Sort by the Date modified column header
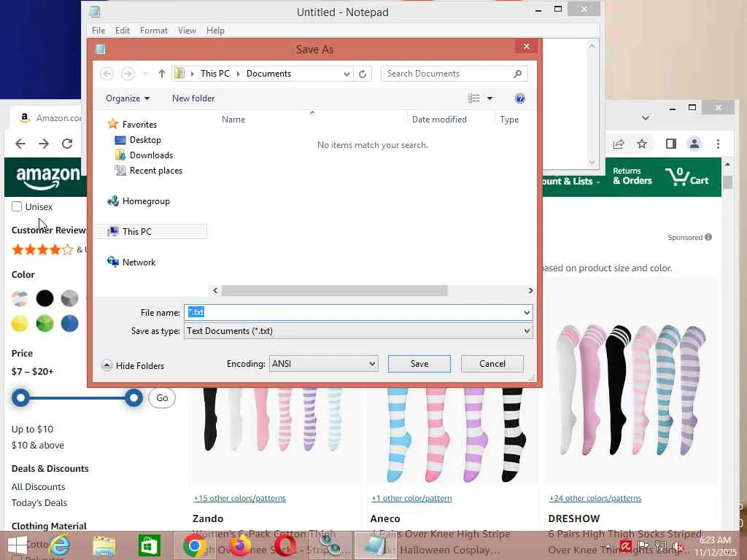Screen dimensions: 747x560 click(439, 120)
